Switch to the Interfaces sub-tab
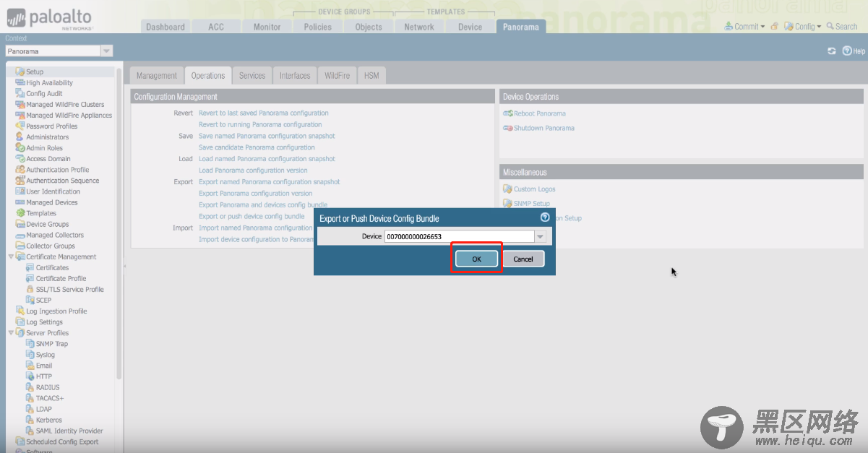 pyautogui.click(x=295, y=75)
